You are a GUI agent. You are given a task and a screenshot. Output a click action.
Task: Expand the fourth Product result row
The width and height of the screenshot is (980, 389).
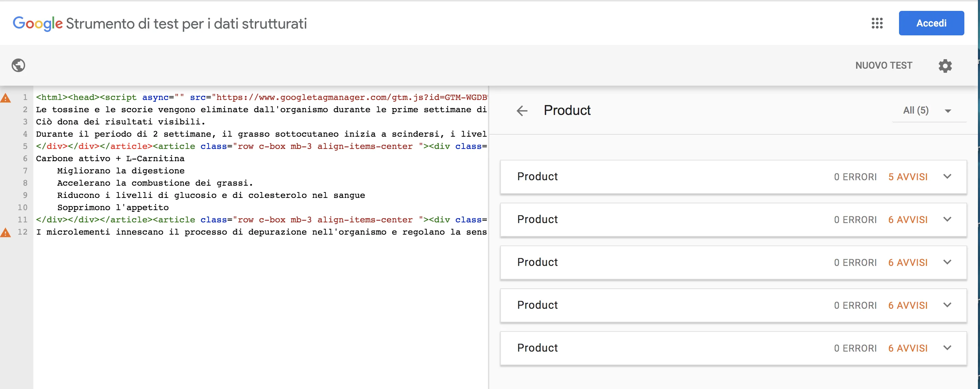(x=947, y=305)
